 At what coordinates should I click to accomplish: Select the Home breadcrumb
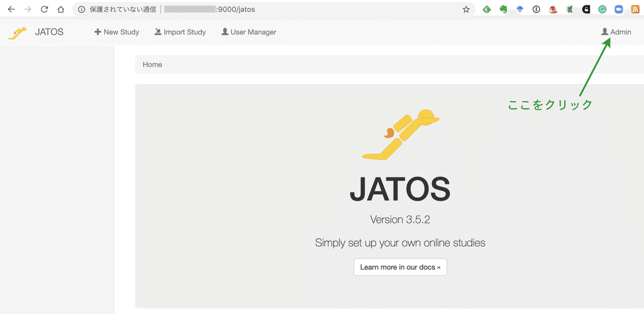coord(152,64)
